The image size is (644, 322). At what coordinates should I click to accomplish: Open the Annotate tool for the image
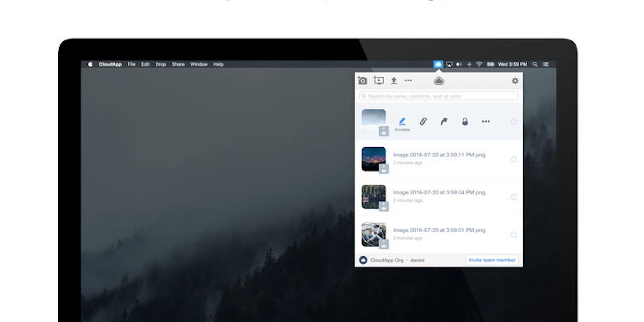402,122
